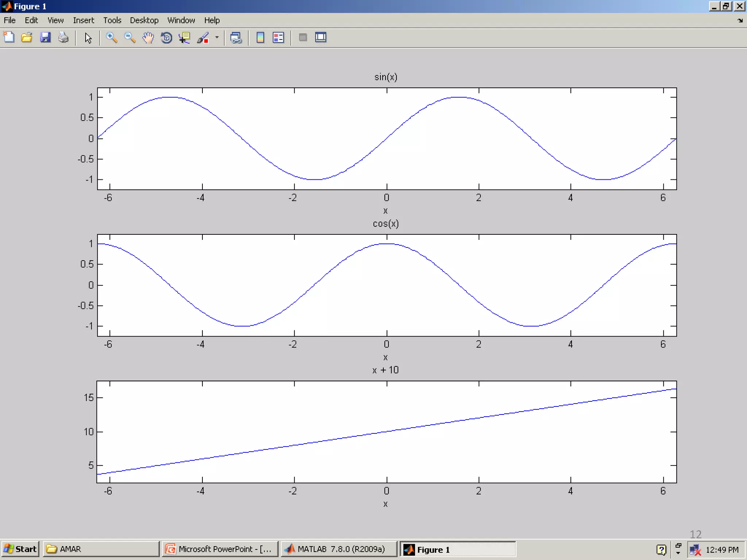Click the Open File folder icon
This screenshot has width=747, height=560.
[27, 38]
